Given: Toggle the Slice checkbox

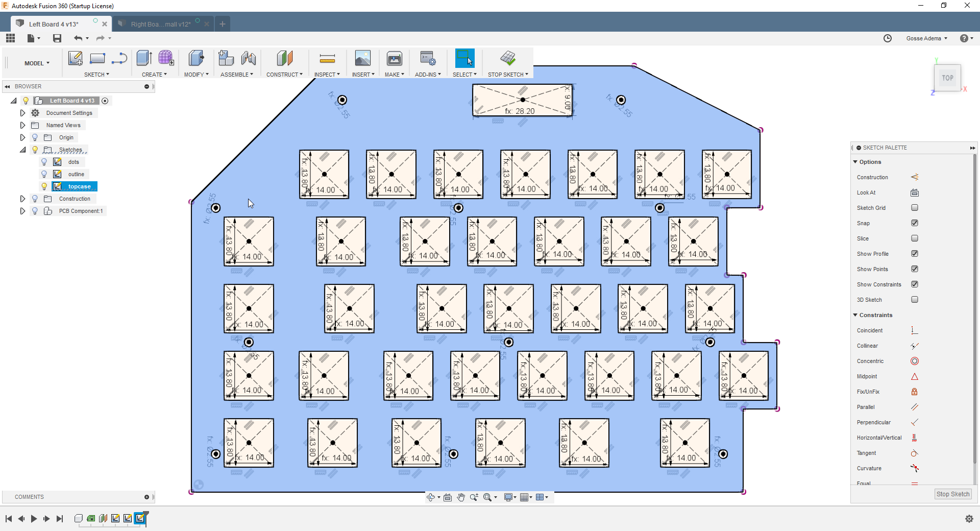Looking at the screenshot, I should pos(915,238).
